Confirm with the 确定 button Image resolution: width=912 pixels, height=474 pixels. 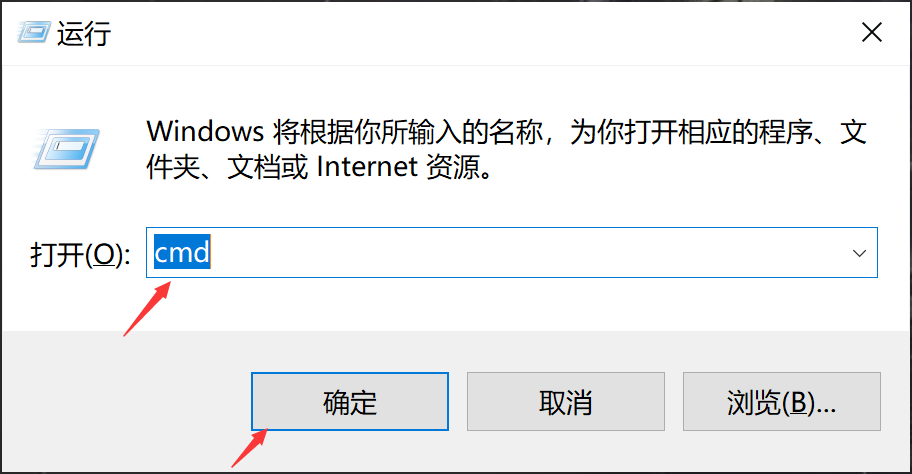pos(350,401)
